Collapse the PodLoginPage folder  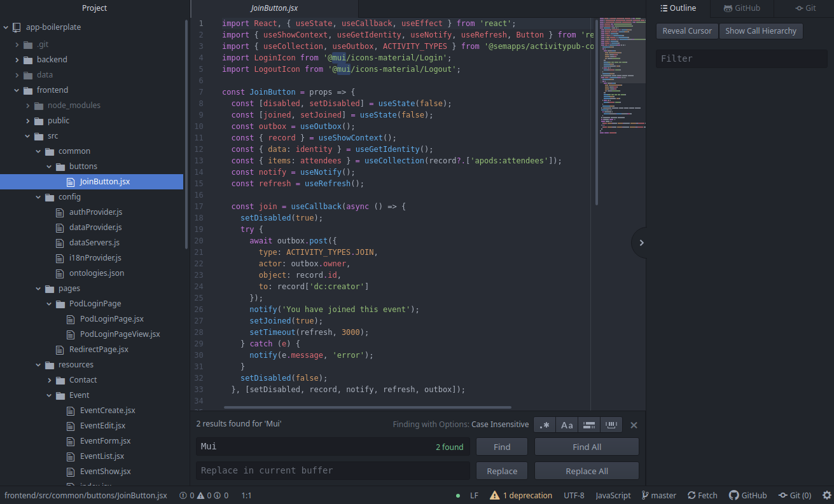pos(50,304)
